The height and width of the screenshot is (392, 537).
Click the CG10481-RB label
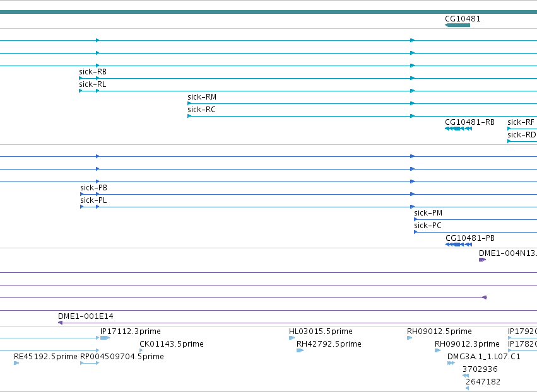tap(469, 122)
